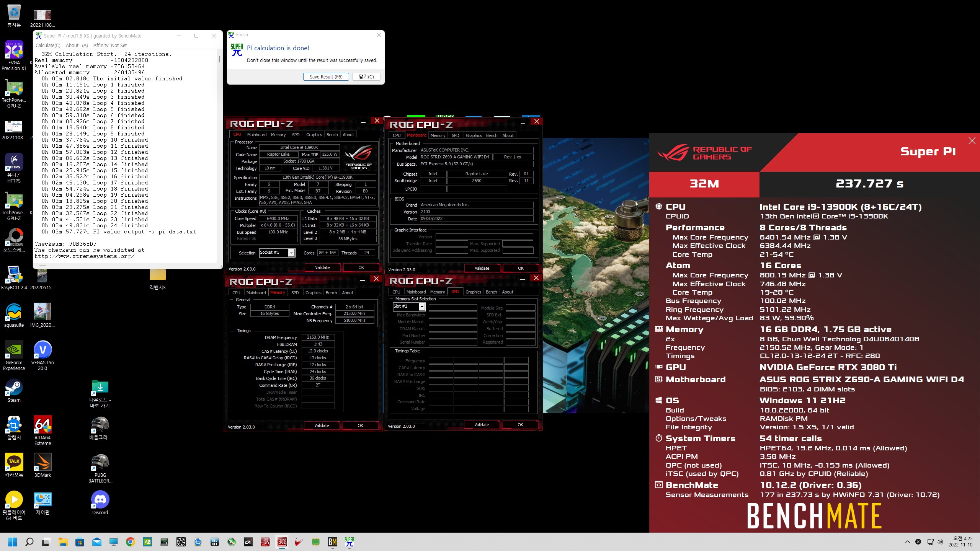The height and width of the screenshot is (551, 980).
Task: Open the Calculate(C) menu in Super PI
Action: (48, 45)
